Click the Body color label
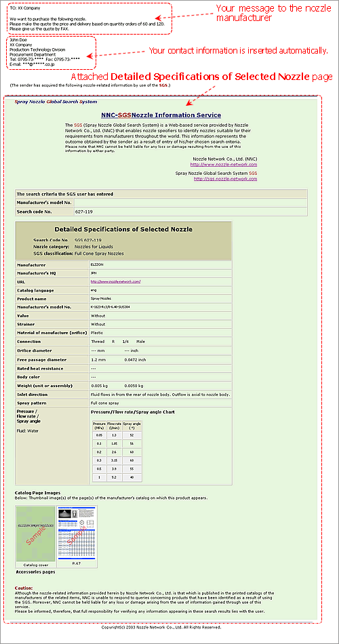The image size is (339, 644). (28, 377)
